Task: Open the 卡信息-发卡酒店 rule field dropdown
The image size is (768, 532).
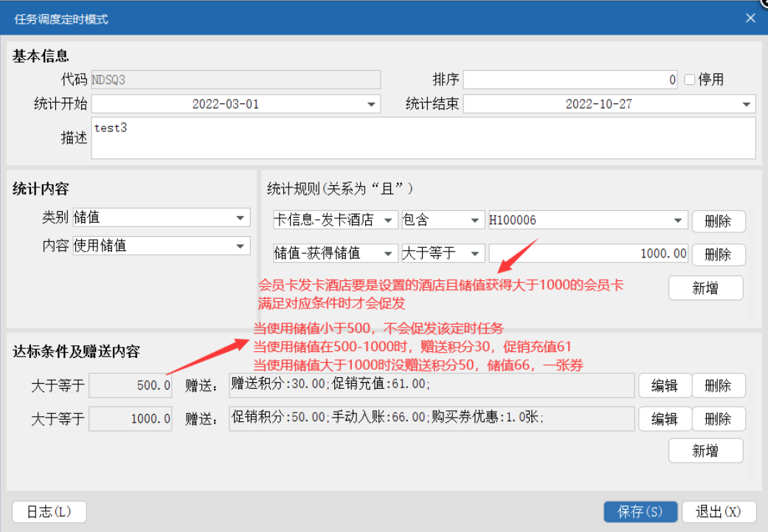Action: coord(389,221)
